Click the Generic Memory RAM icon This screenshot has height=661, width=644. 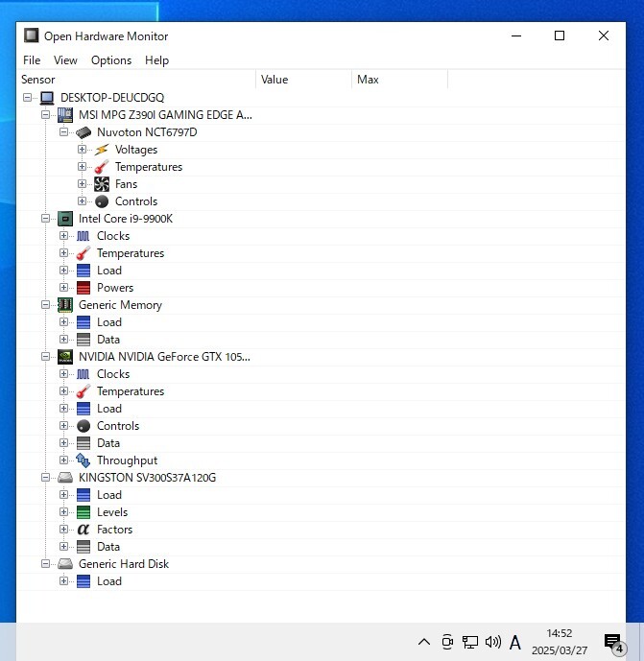(x=65, y=305)
